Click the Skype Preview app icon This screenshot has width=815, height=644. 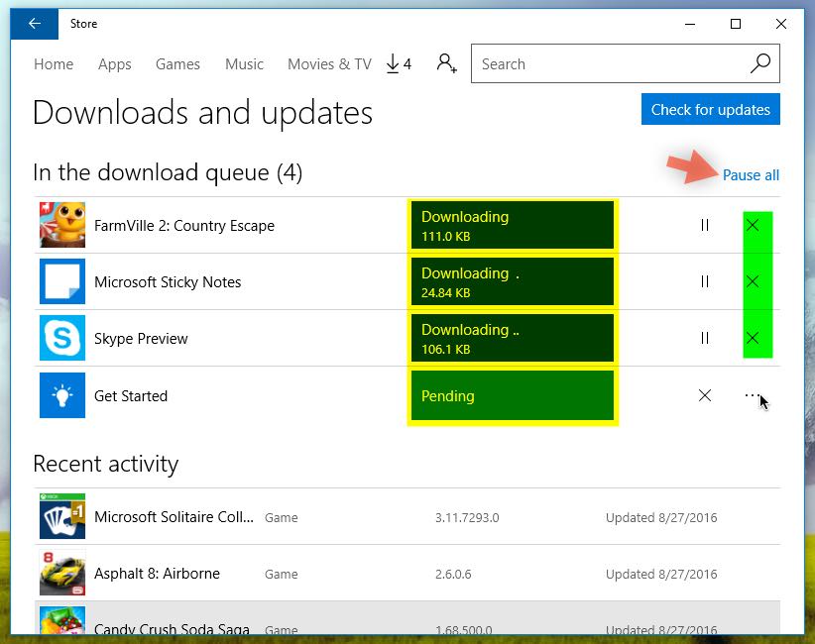click(62, 338)
